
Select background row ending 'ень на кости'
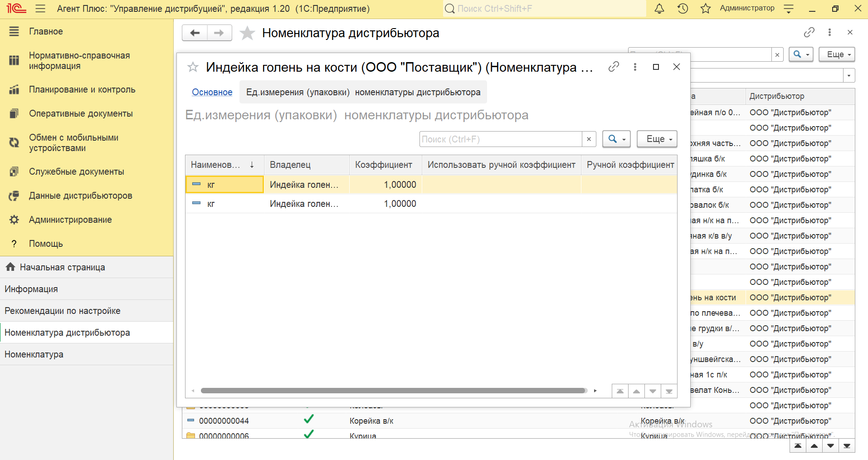pyautogui.click(x=773, y=298)
